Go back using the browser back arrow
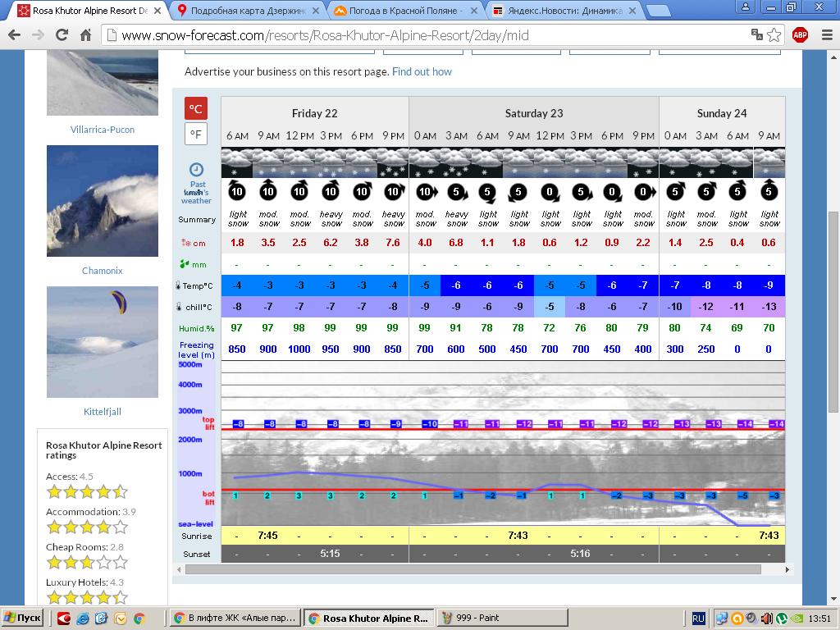840x630 pixels. coord(15,35)
